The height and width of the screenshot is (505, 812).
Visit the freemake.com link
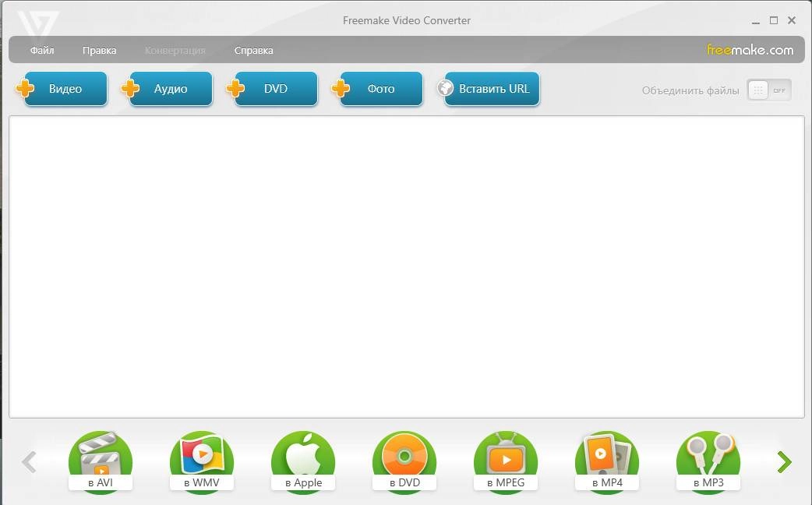(x=750, y=50)
